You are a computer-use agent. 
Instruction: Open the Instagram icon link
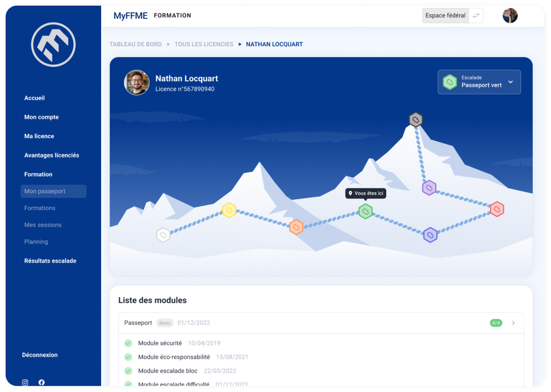pos(25,382)
